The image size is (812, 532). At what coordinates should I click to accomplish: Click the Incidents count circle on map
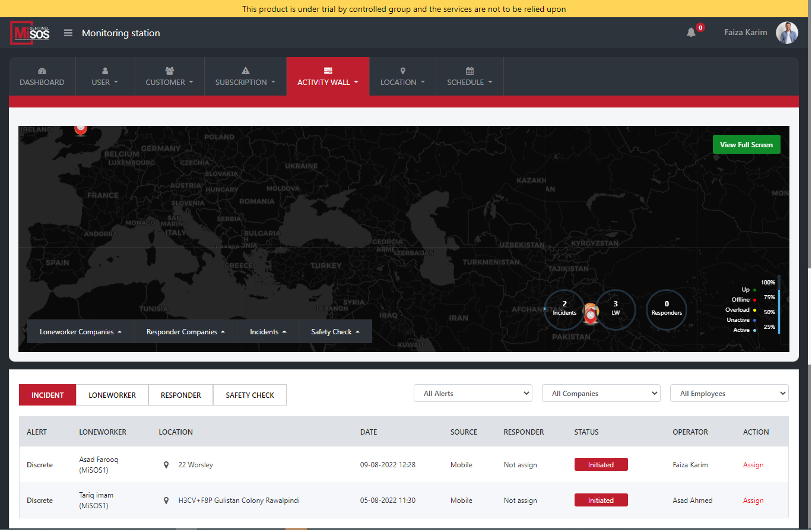pos(564,308)
